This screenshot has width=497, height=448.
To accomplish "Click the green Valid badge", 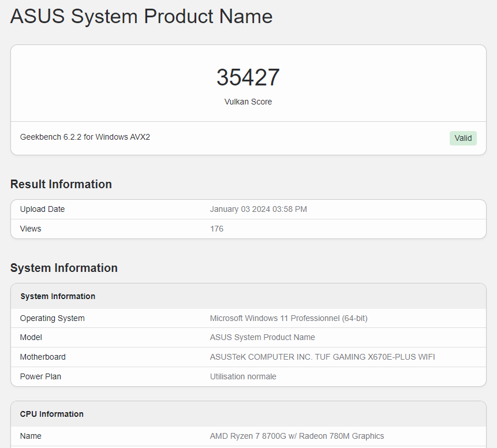I will [x=463, y=138].
